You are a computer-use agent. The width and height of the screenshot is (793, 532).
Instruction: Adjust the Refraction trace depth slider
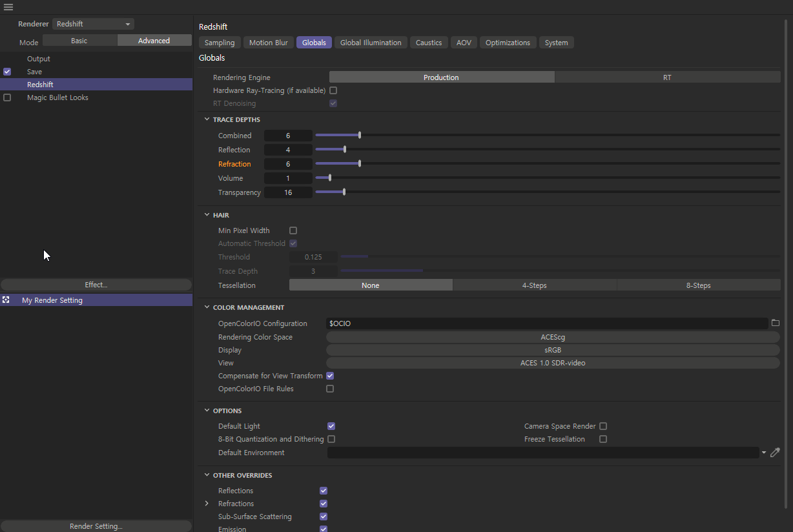tap(548, 164)
